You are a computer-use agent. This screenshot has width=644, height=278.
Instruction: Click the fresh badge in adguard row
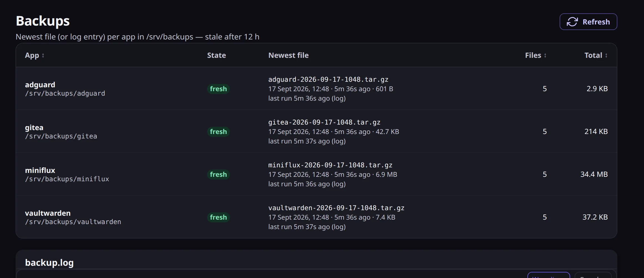coord(218,89)
